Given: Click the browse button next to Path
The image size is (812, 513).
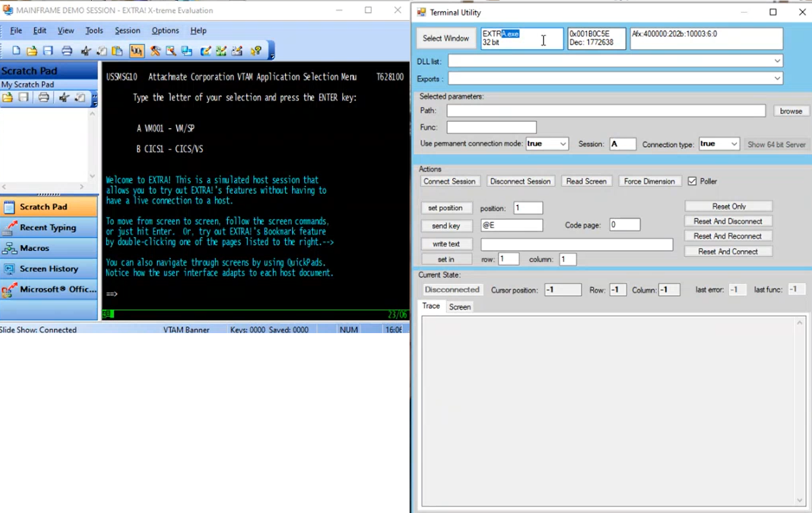Looking at the screenshot, I should (x=791, y=111).
